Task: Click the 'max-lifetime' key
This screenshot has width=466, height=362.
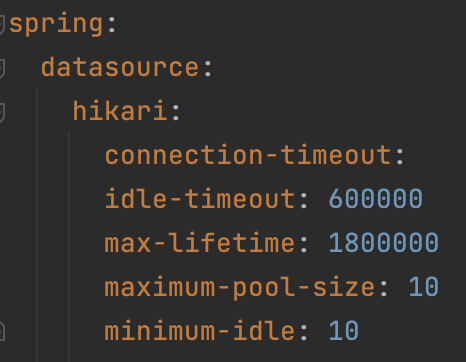Action: point(200,242)
